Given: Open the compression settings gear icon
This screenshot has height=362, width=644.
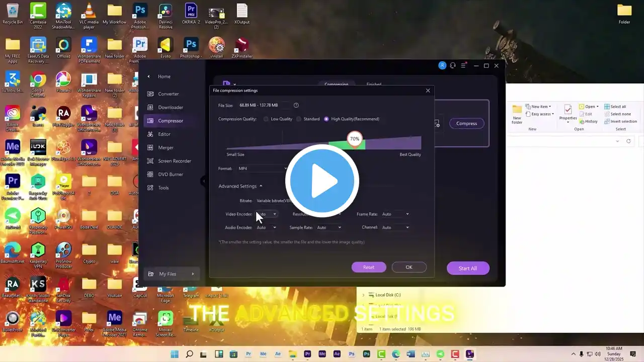Looking at the screenshot, I should tap(437, 123).
